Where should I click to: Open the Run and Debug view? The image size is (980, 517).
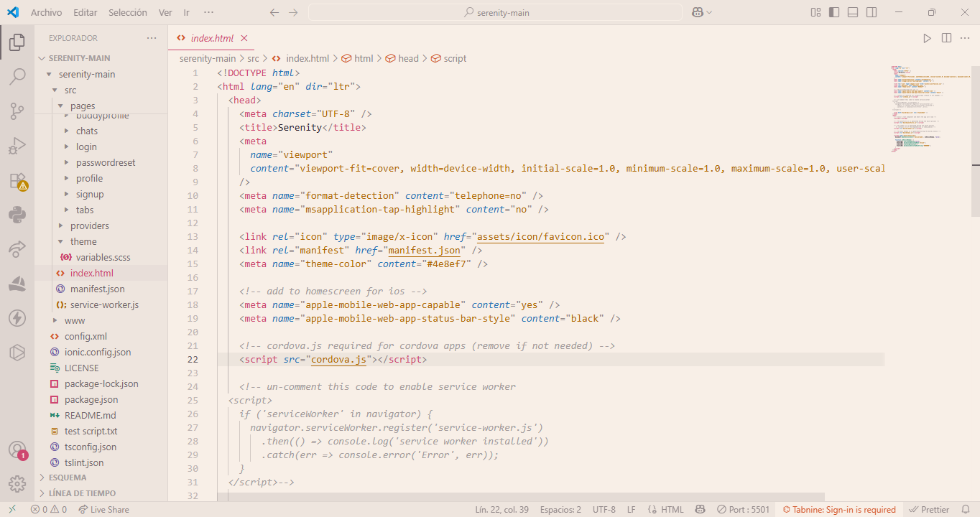[x=17, y=146]
